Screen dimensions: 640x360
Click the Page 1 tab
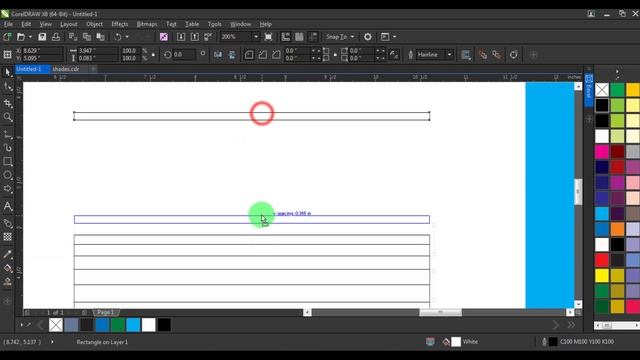coord(106,312)
